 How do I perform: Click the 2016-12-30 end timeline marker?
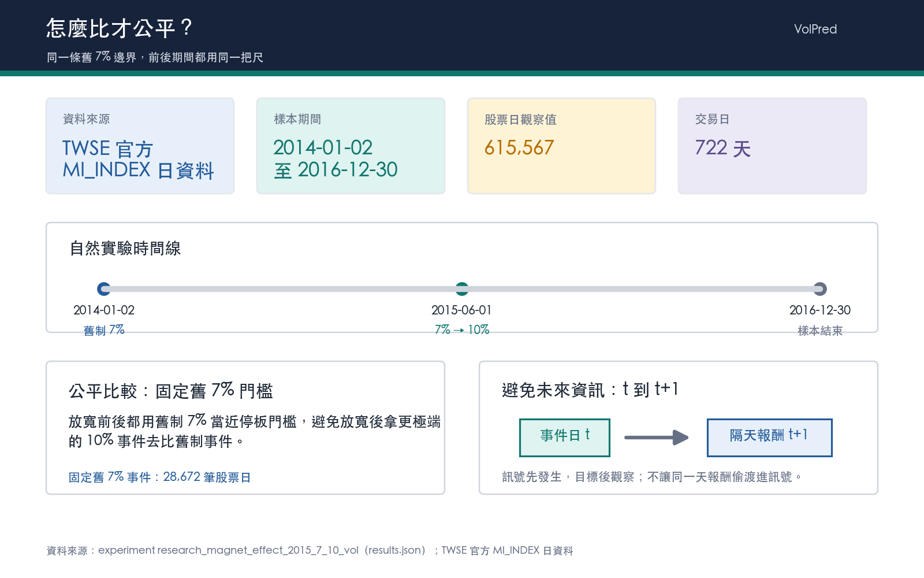(820, 289)
